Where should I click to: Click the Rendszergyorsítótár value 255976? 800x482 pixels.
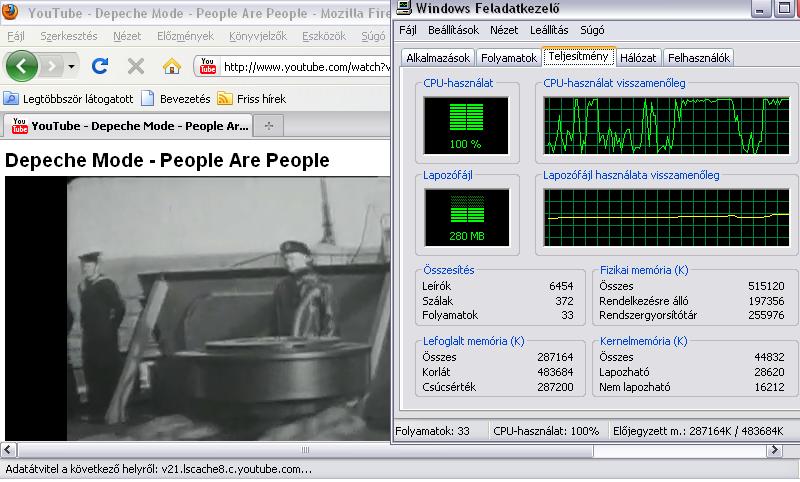pyautogui.click(x=766, y=315)
